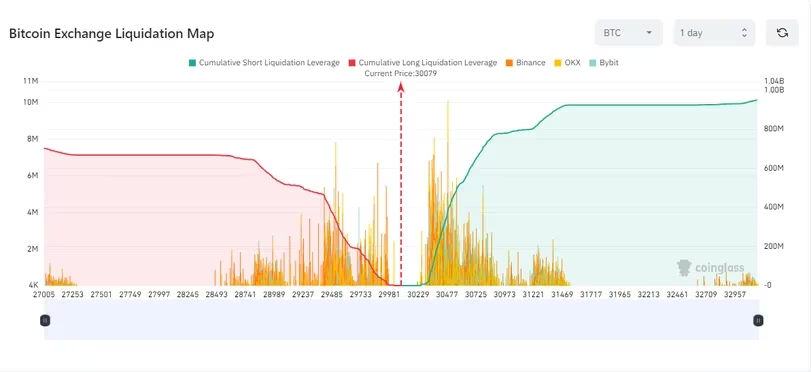
Task: Click the 30229 x-axis label
Action: click(x=417, y=293)
